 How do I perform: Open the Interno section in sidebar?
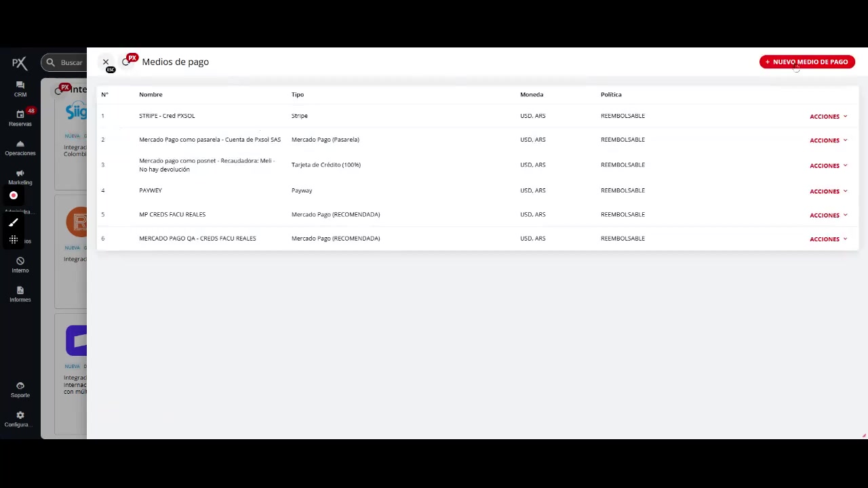20,264
